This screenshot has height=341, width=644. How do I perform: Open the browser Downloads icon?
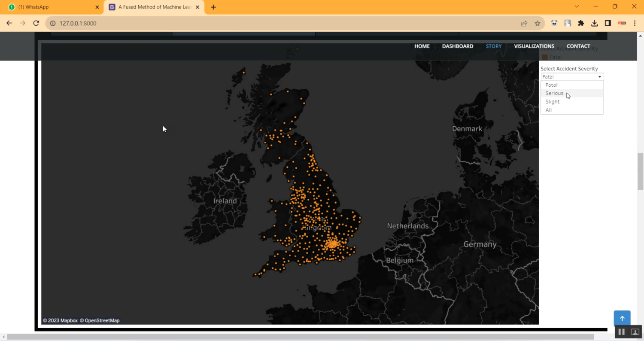pos(594,23)
